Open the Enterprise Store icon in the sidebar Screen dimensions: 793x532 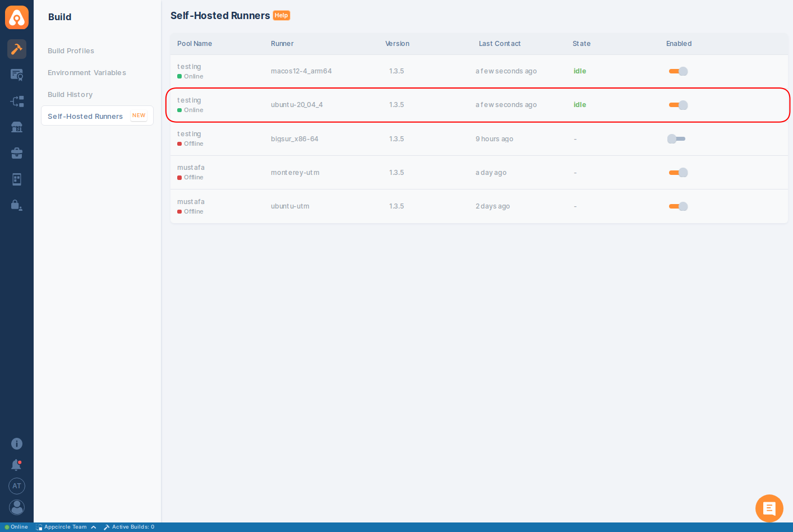[x=17, y=127]
